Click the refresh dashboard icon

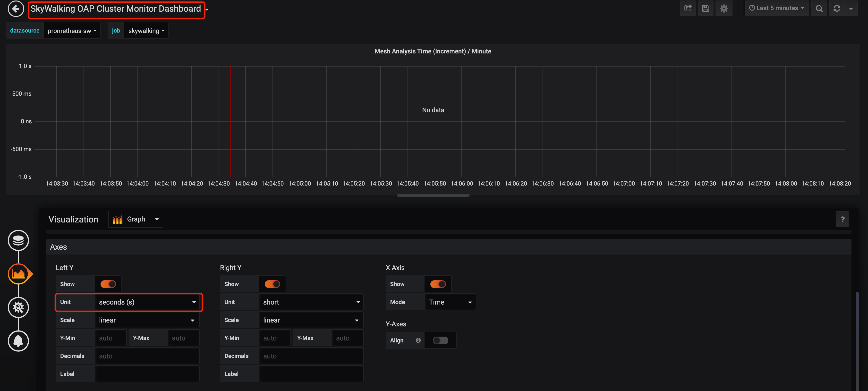coord(837,8)
